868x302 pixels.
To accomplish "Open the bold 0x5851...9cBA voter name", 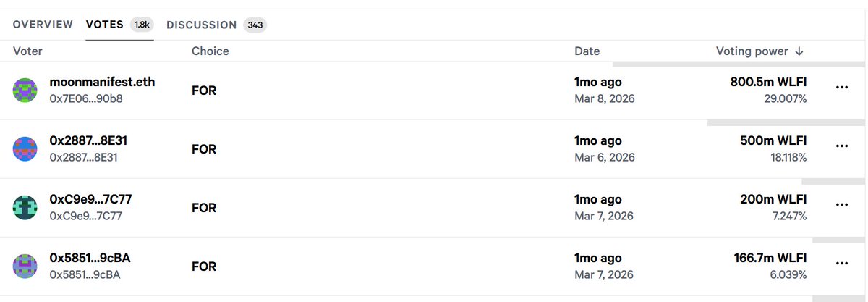I will 90,258.
